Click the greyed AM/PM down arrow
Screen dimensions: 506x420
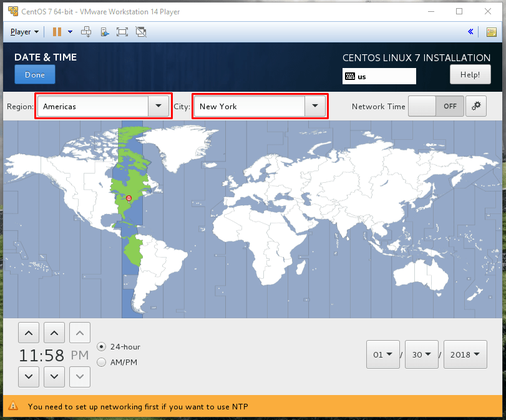(80, 377)
